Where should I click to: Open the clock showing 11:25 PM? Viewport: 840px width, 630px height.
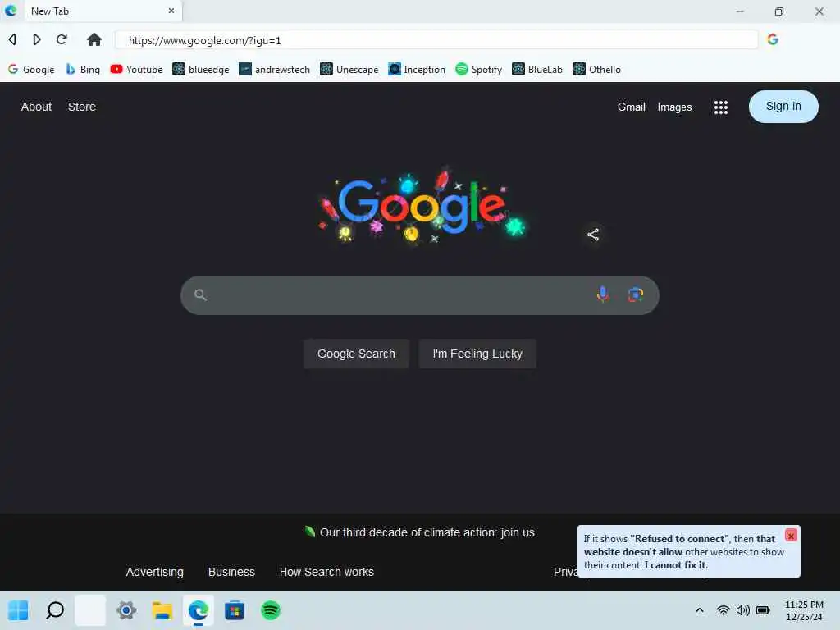click(x=804, y=610)
